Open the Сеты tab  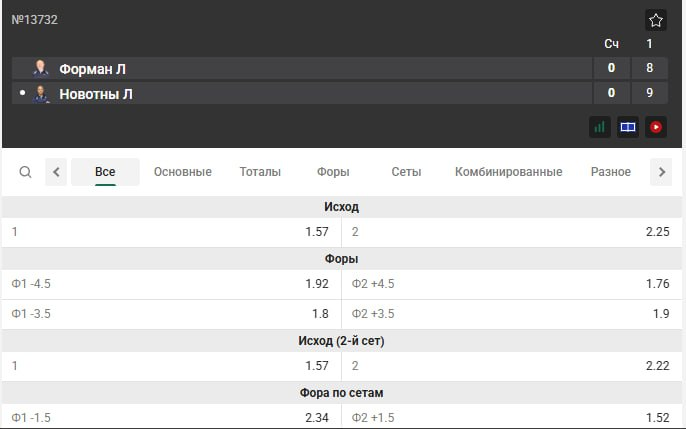406,172
